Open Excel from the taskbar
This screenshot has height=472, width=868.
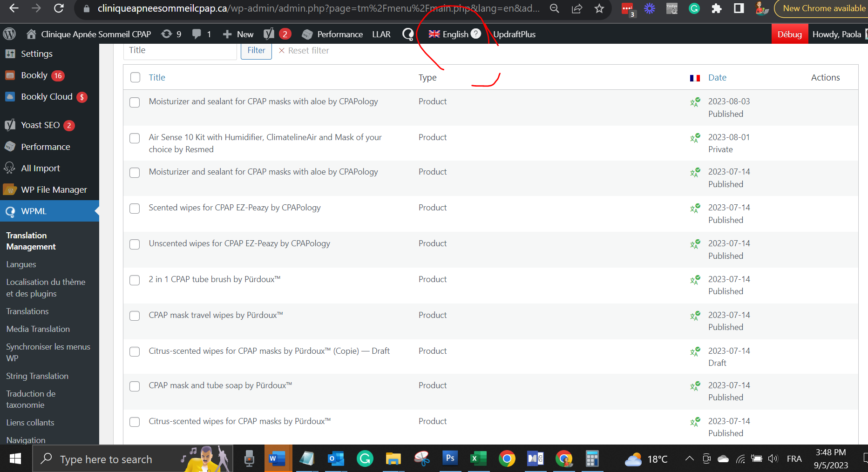pyautogui.click(x=478, y=459)
